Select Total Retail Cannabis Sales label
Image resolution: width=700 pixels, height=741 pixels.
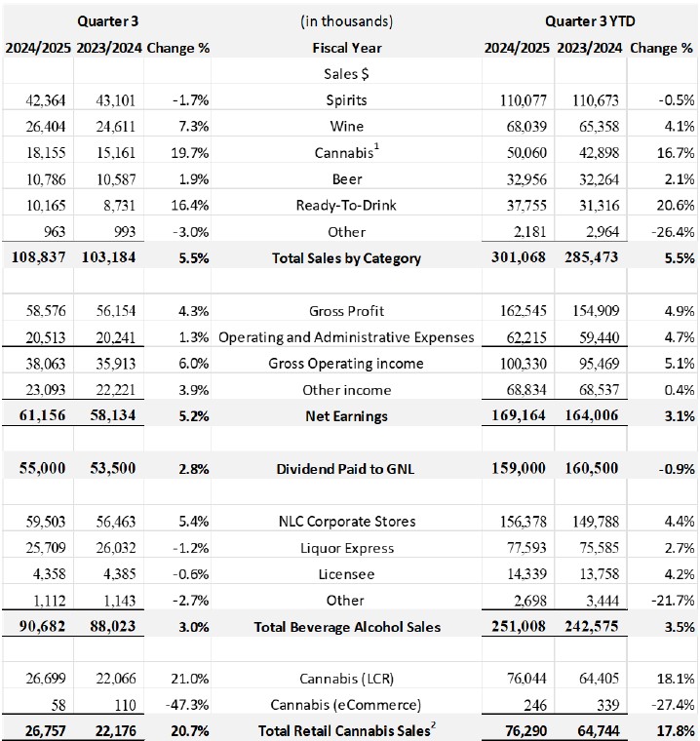346,729
